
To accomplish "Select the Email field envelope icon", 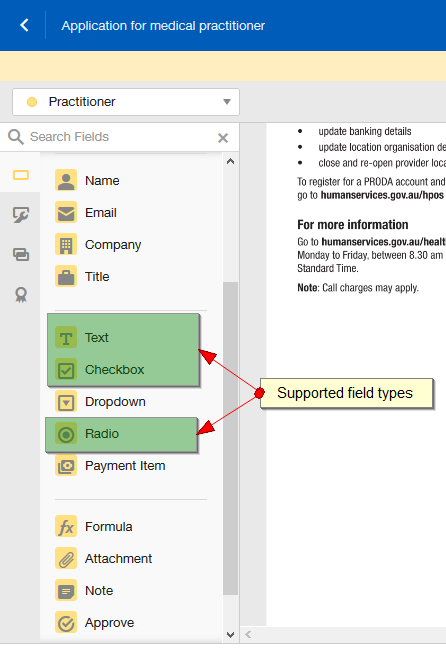I will 66,213.
